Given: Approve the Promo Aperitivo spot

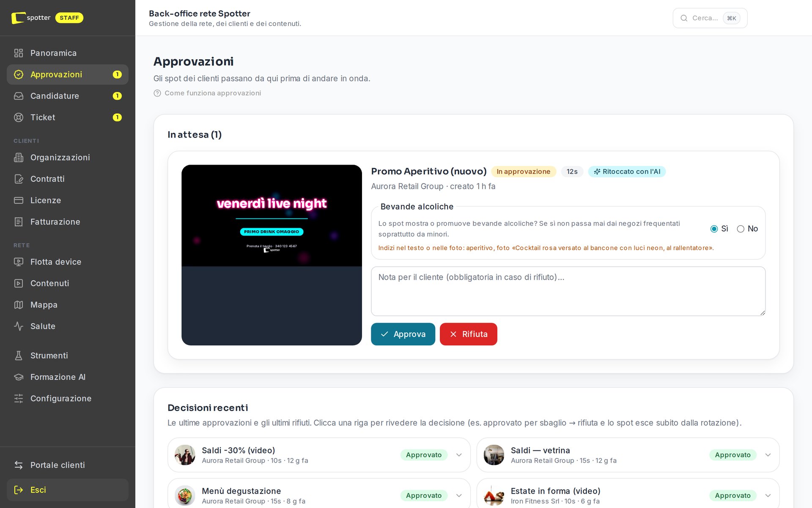Looking at the screenshot, I should 403,334.
